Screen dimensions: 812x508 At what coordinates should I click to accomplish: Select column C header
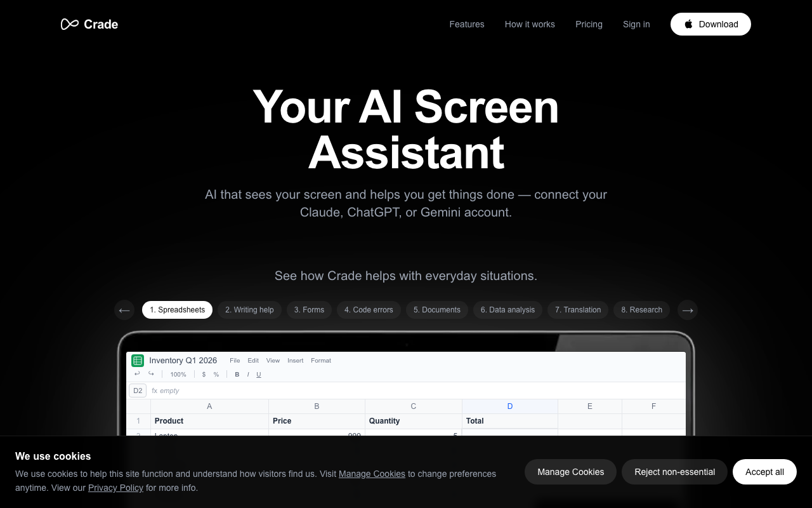click(x=414, y=406)
